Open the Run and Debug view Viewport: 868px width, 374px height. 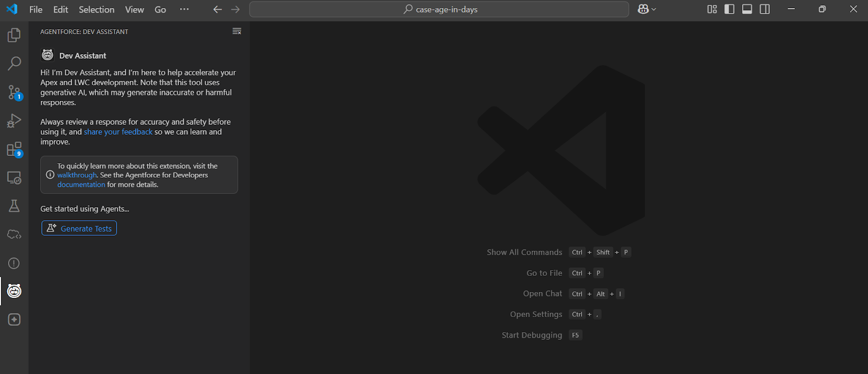14,121
